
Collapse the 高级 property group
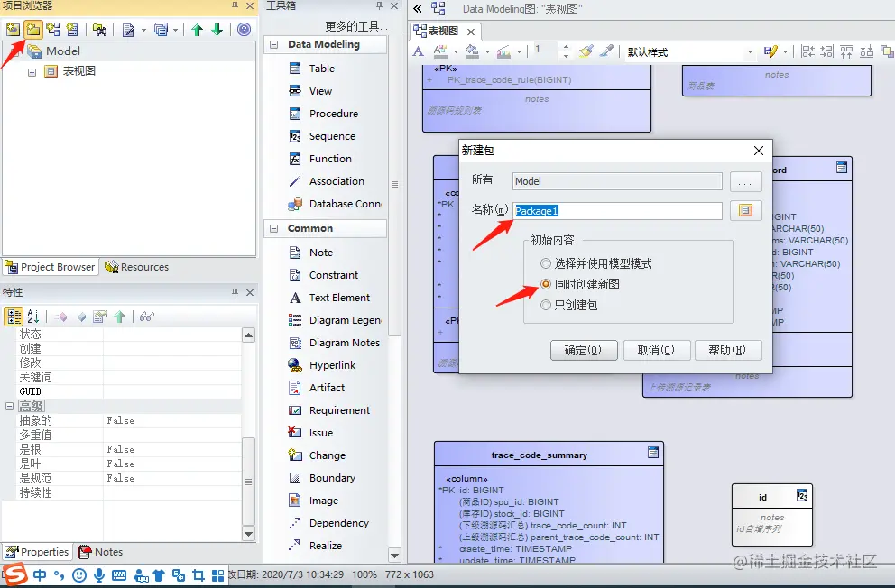[9, 406]
